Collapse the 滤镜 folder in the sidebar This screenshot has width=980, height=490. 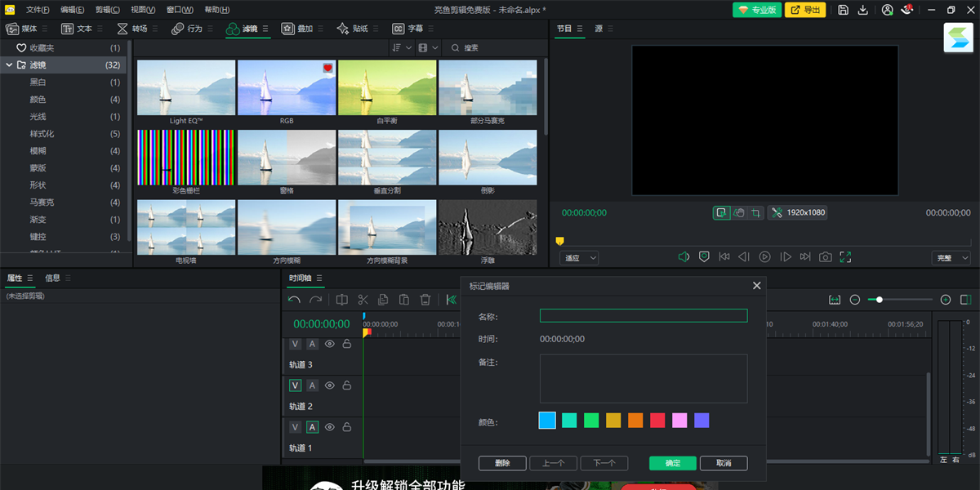(9, 65)
